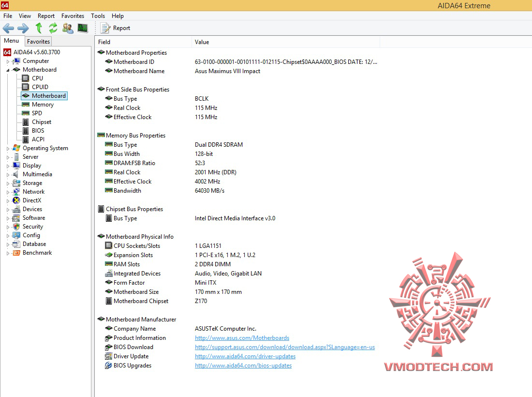Viewport: 532px width, 397px height.
Task: Open the Help menu
Action: (x=118, y=16)
